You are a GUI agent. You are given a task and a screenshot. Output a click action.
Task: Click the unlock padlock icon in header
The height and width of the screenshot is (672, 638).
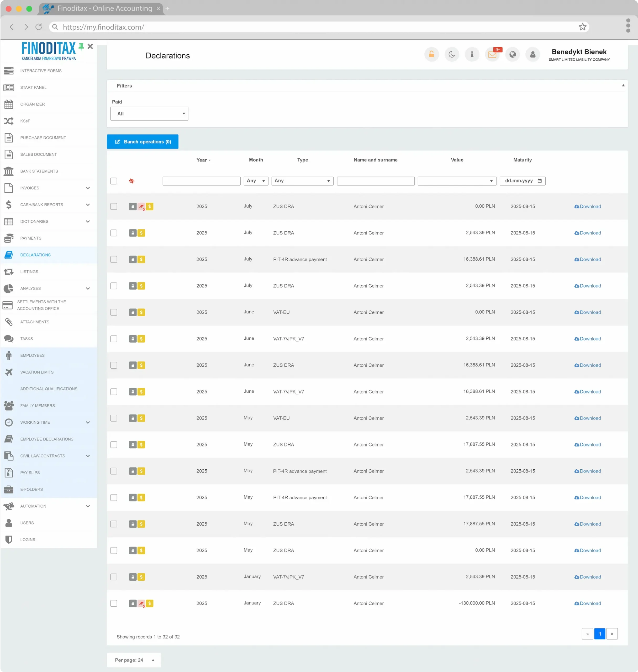coord(431,54)
